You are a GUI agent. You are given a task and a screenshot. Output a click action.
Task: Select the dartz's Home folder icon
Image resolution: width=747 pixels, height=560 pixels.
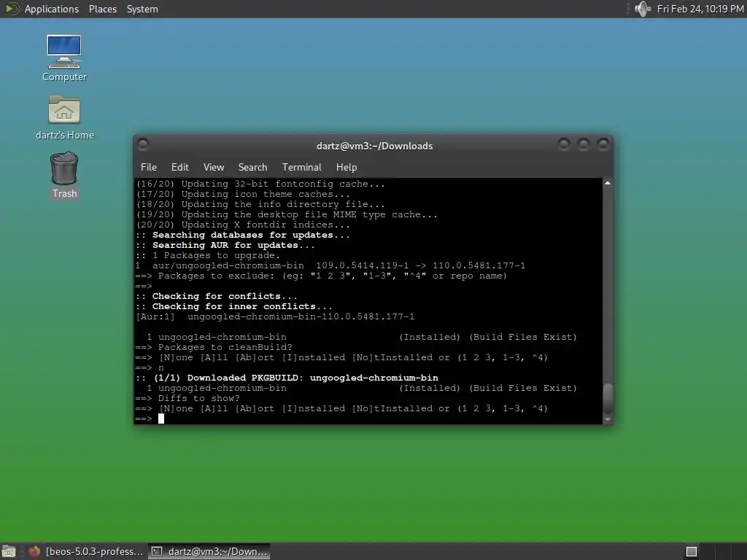coord(64,117)
